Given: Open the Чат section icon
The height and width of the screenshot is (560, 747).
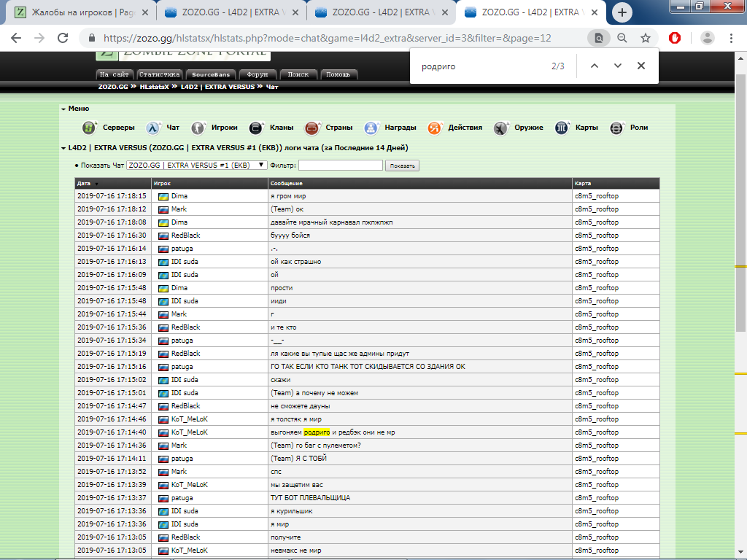Looking at the screenshot, I should tap(153, 128).
